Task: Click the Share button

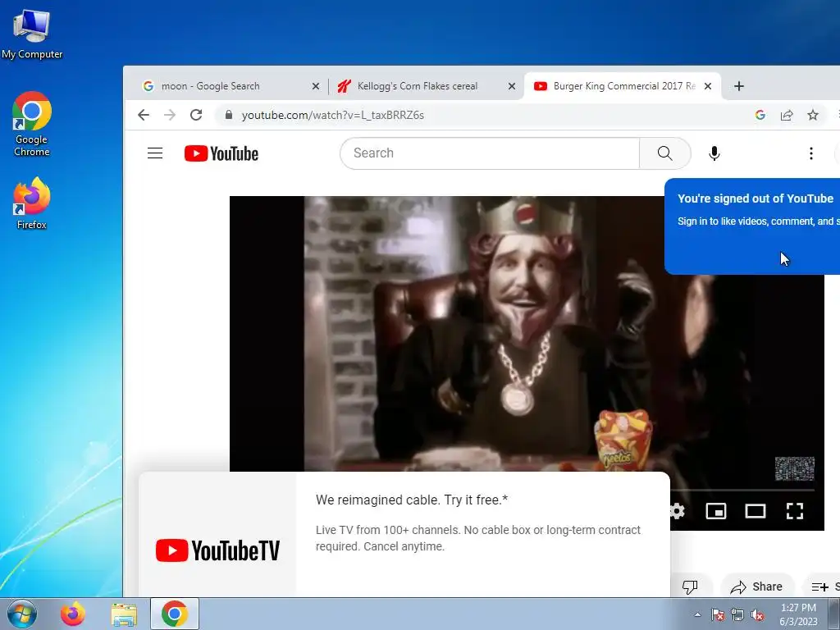Action: (x=756, y=587)
